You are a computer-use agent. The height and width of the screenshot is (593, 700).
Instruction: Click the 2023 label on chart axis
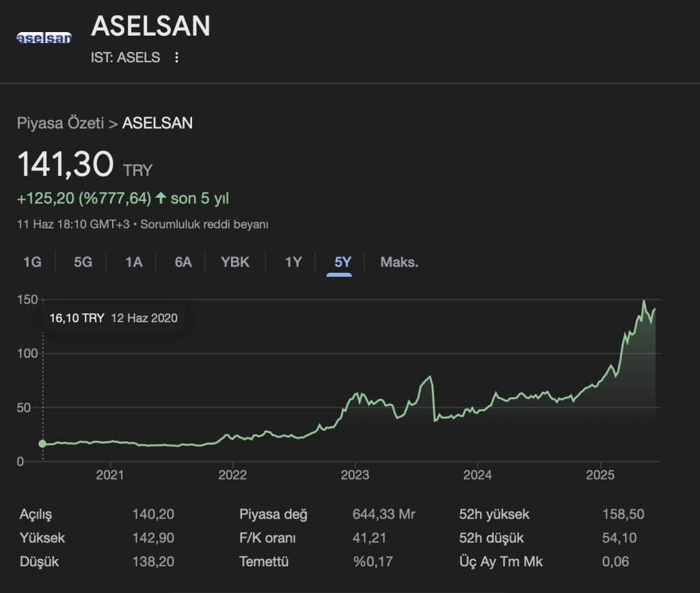pyautogui.click(x=355, y=475)
